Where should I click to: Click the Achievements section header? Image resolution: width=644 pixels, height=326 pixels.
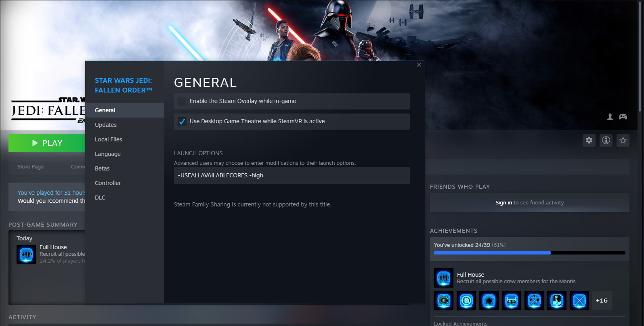pos(453,231)
